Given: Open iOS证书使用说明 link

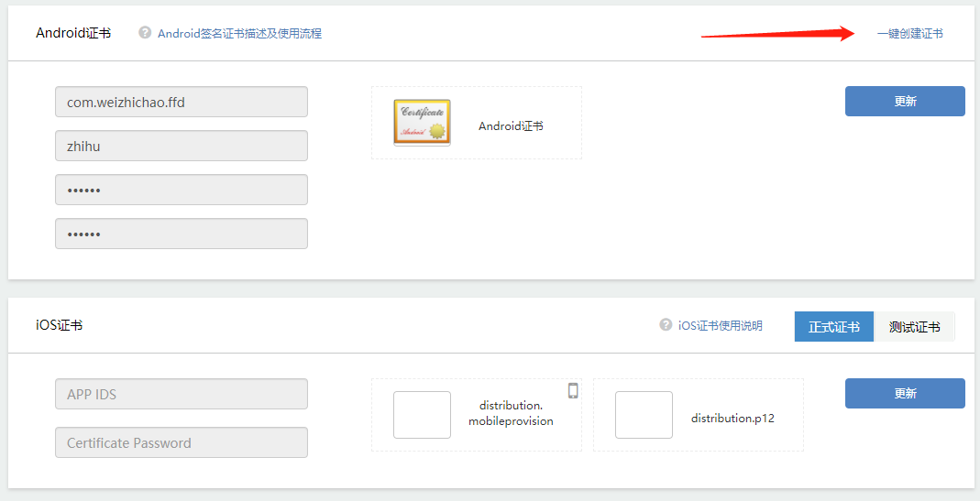Looking at the screenshot, I should [x=720, y=325].
